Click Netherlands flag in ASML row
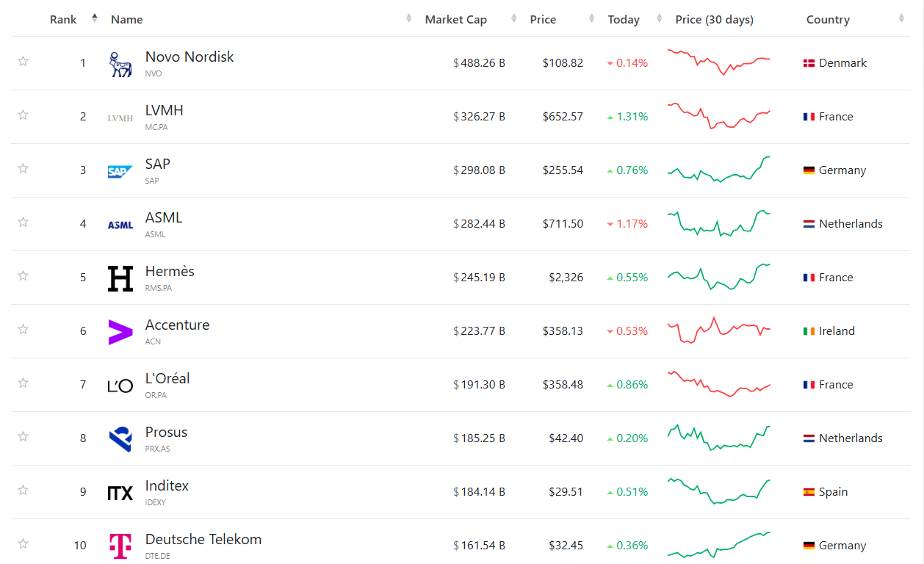The height and width of the screenshot is (564, 924). coord(809,224)
